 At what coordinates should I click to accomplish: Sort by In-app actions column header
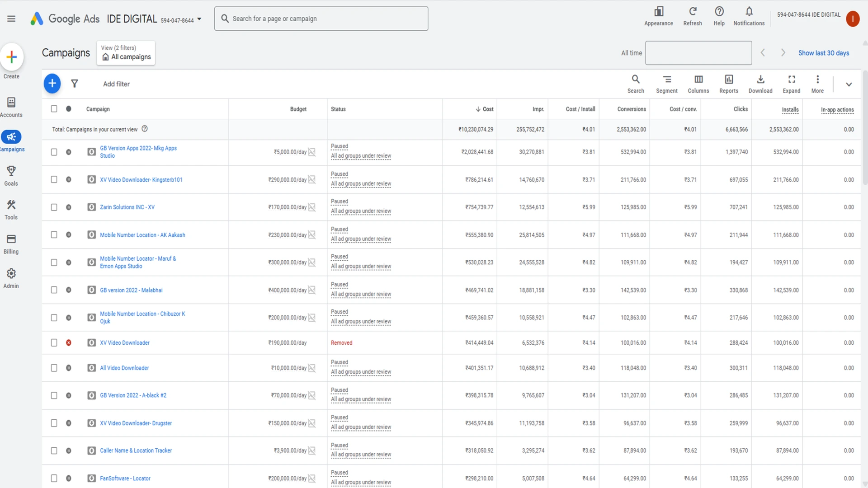pyautogui.click(x=837, y=109)
